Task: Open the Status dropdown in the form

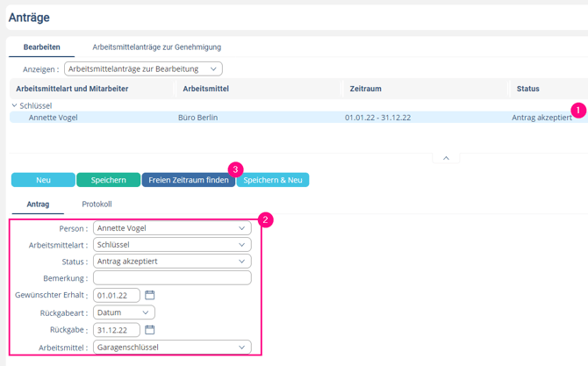Action: [172, 262]
